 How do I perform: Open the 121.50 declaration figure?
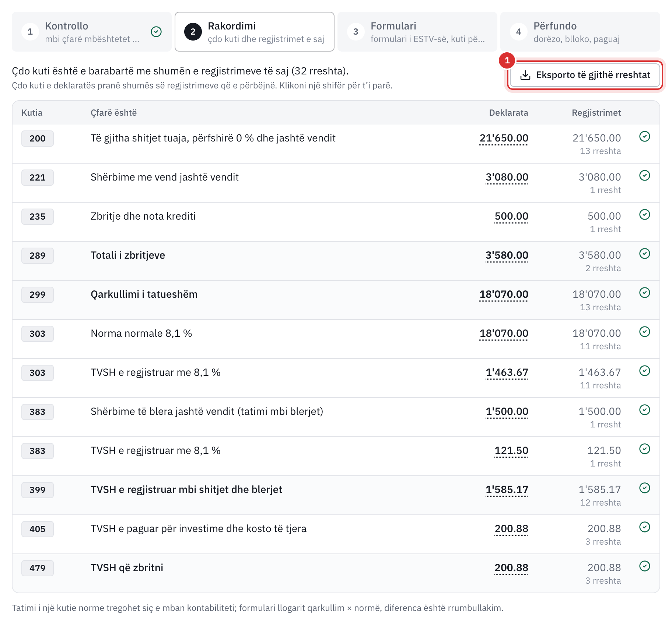pos(511,451)
